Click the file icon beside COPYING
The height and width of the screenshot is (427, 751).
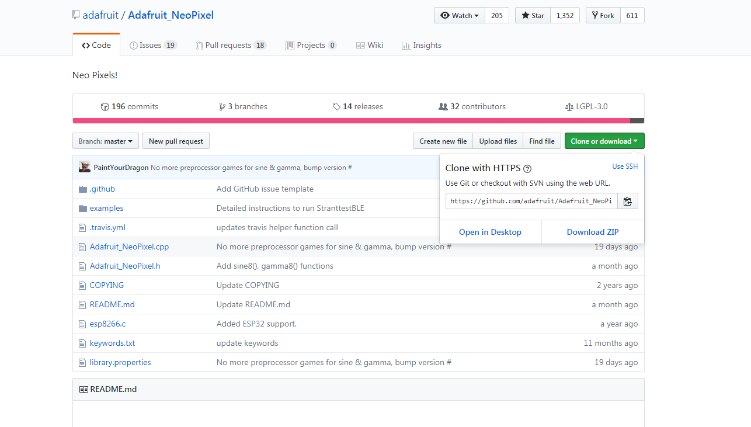click(82, 285)
